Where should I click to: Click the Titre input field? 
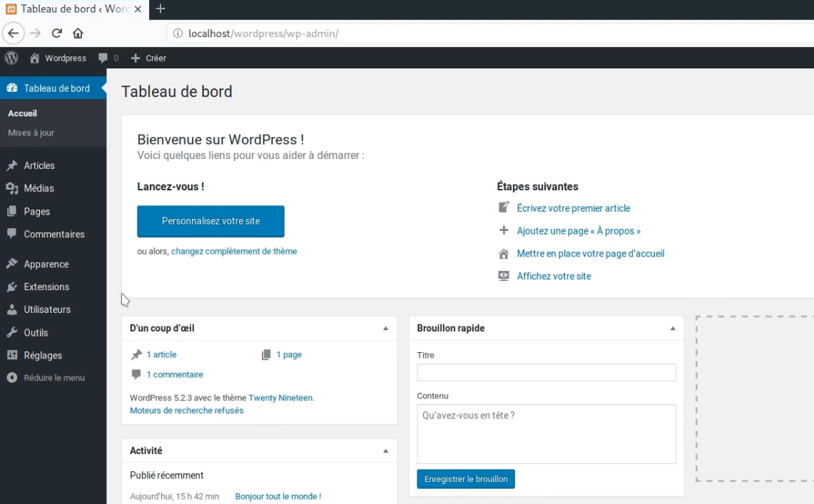(x=546, y=372)
